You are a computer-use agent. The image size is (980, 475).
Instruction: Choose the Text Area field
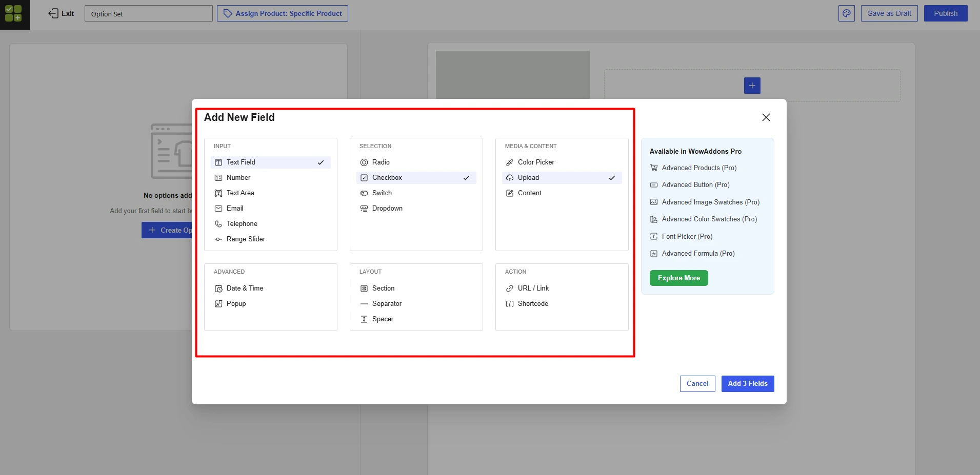click(x=271, y=193)
